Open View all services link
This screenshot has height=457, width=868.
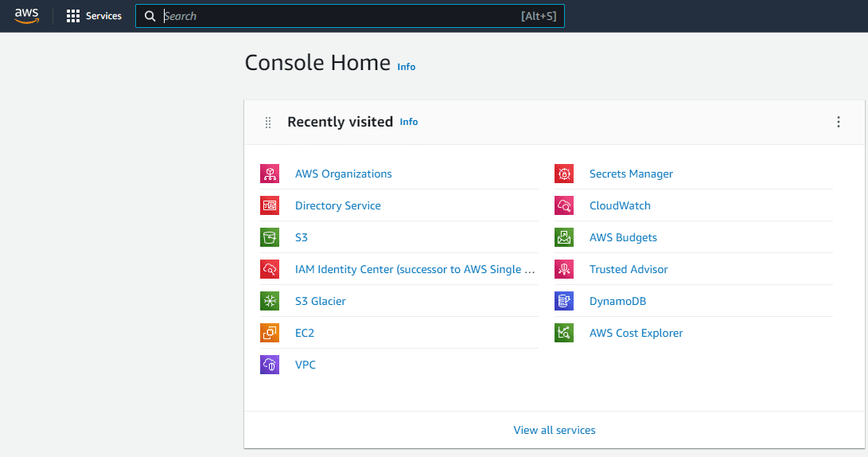tap(555, 430)
